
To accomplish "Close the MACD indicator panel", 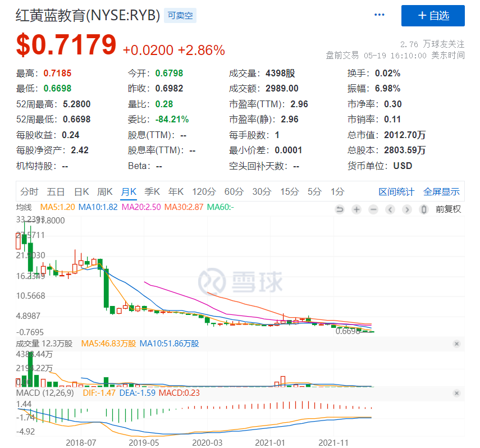I will pyautogui.click(x=456, y=393).
